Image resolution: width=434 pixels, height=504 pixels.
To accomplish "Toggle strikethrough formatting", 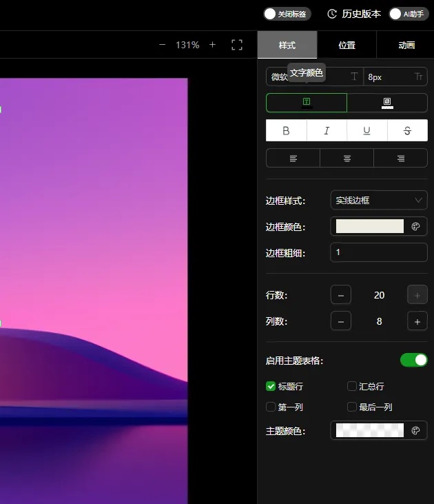I will pos(407,130).
